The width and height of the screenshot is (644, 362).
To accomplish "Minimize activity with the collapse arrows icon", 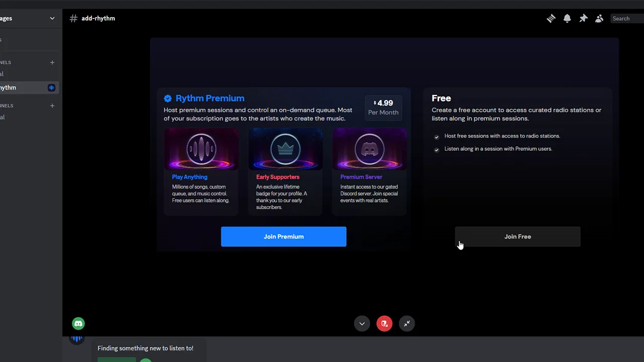I will coord(407,324).
